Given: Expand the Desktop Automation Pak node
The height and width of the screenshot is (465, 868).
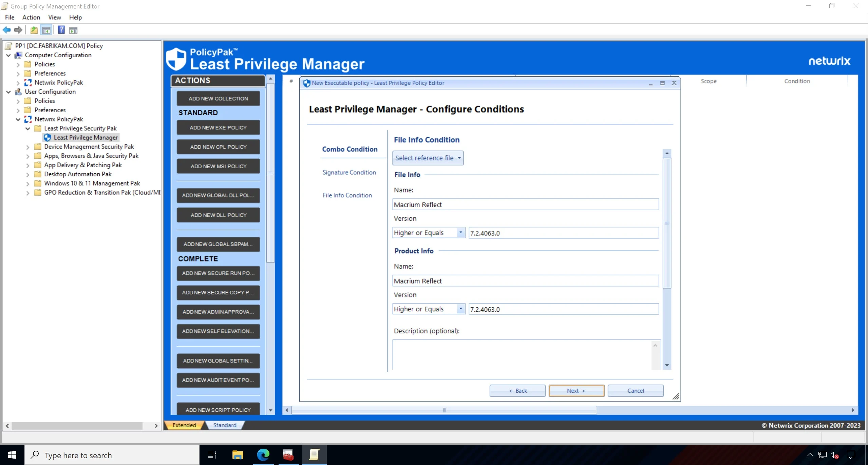Looking at the screenshot, I should click(x=28, y=174).
